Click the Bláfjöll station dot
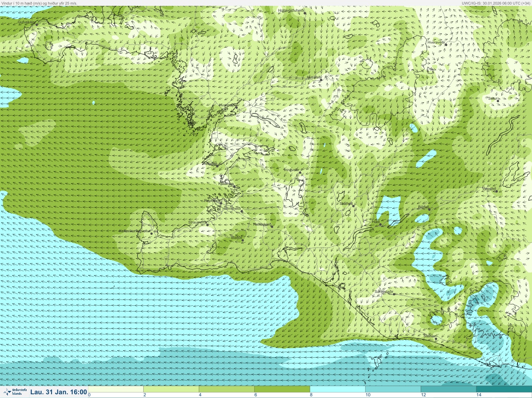This screenshot has height=398, width=532. pos(243,240)
